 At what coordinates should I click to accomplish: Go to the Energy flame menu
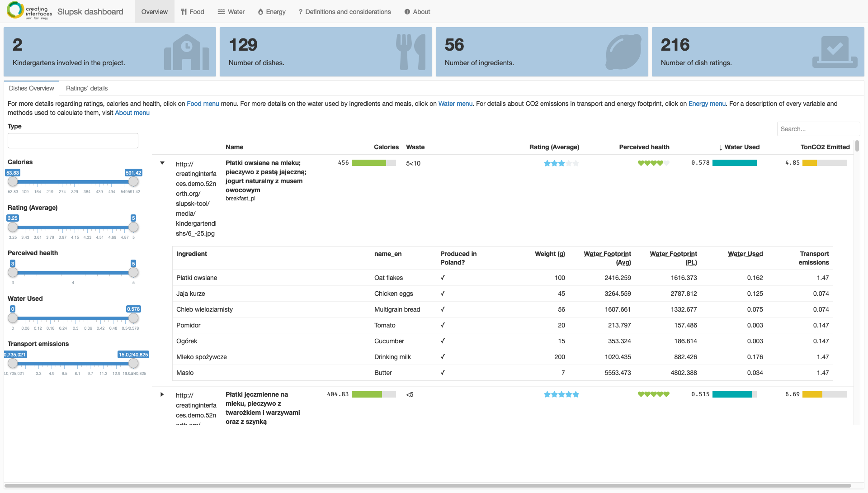(272, 12)
